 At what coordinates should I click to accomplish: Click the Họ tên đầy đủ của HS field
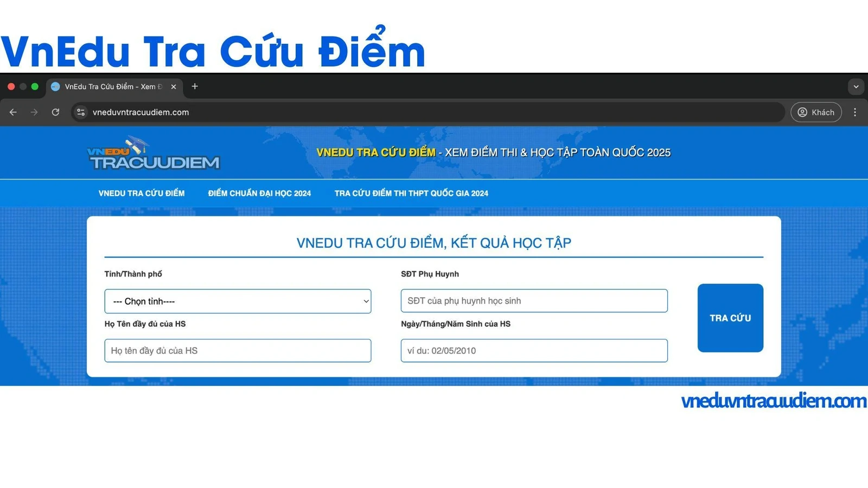(238, 350)
